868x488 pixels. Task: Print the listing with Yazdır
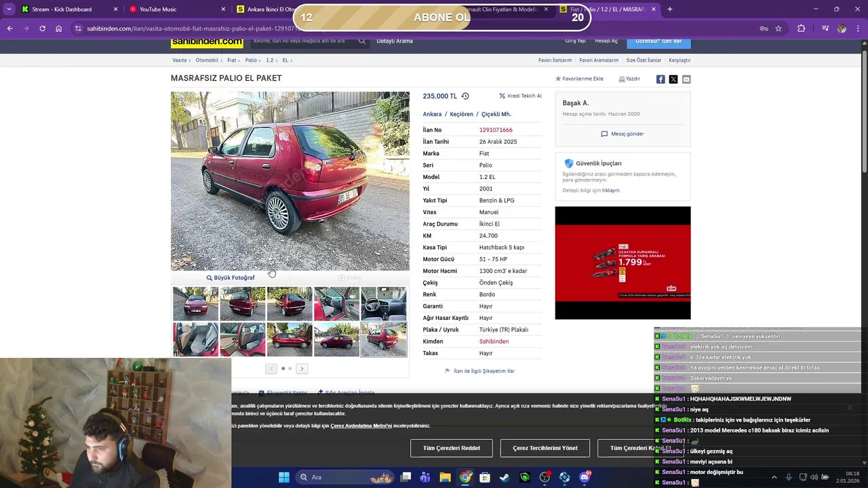click(629, 79)
